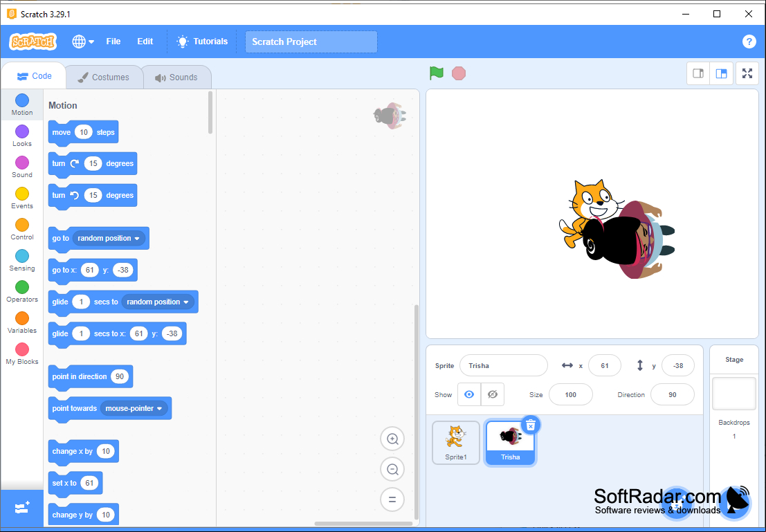Click the point in direction 90 value
Screen dimensions: 766x532
[x=120, y=376]
